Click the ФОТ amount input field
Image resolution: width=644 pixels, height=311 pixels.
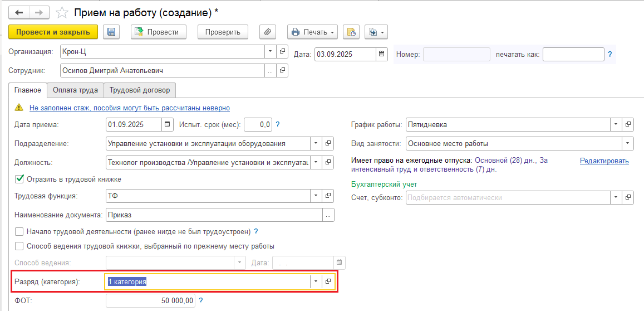(150, 301)
